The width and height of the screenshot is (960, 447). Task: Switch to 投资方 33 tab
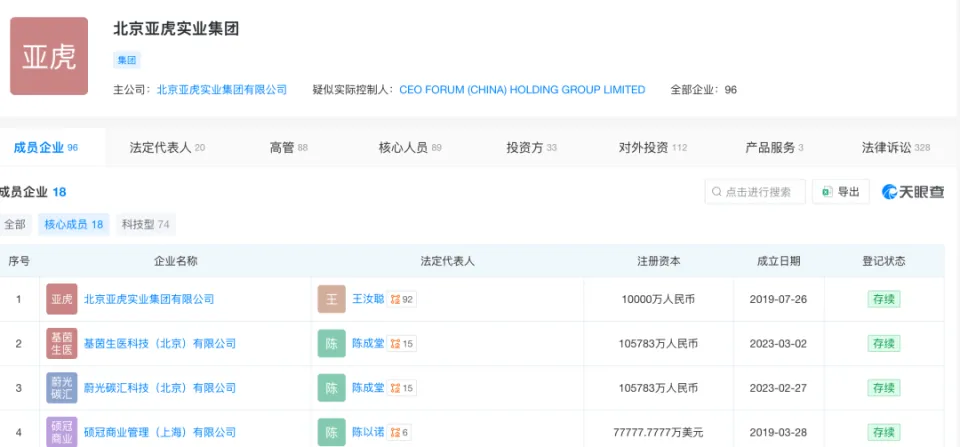531,148
